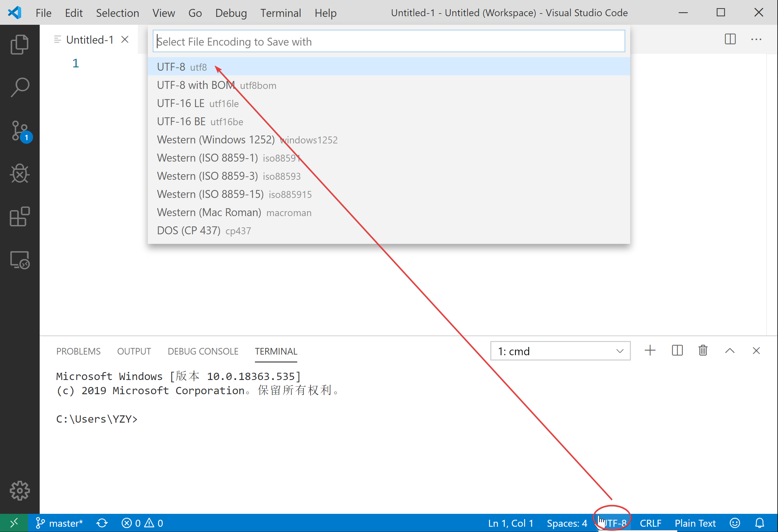778x532 pixels.
Task: Open the Debug menu
Action: pyautogui.click(x=231, y=13)
